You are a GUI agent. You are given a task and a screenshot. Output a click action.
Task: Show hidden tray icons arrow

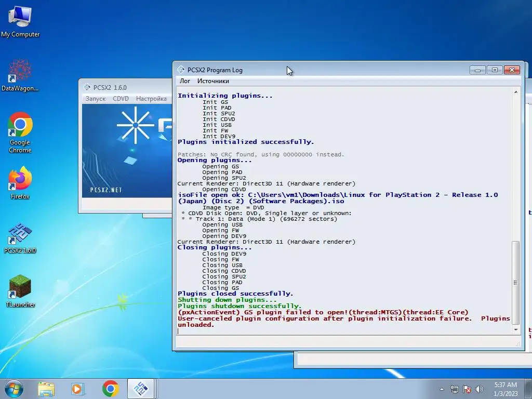click(x=442, y=389)
